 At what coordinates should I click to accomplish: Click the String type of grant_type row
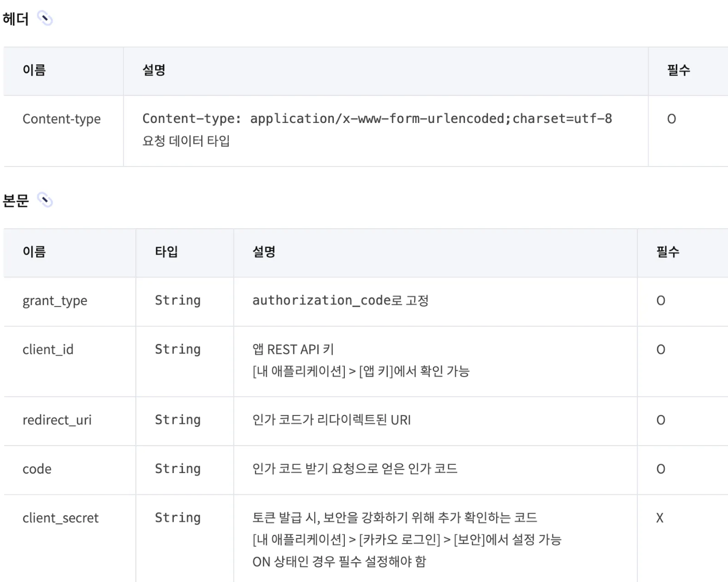click(178, 301)
